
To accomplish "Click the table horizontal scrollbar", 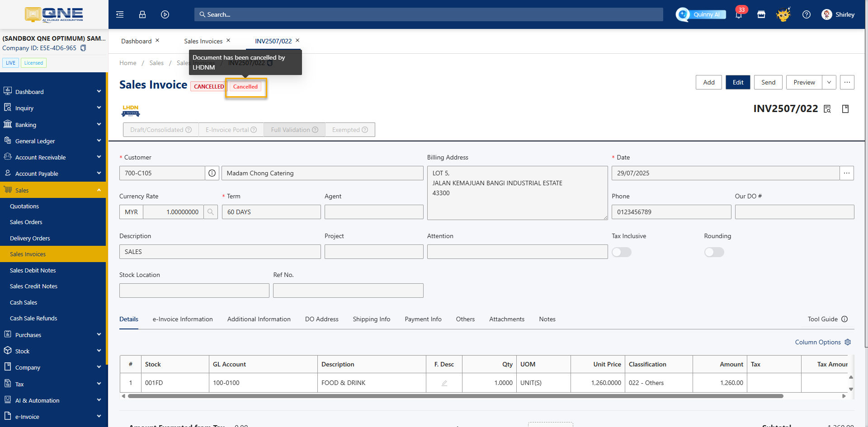I will [x=456, y=396].
